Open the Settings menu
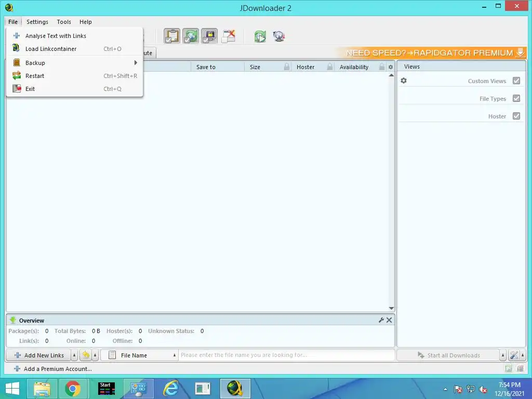The height and width of the screenshot is (399, 532). click(x=37, y=22)
